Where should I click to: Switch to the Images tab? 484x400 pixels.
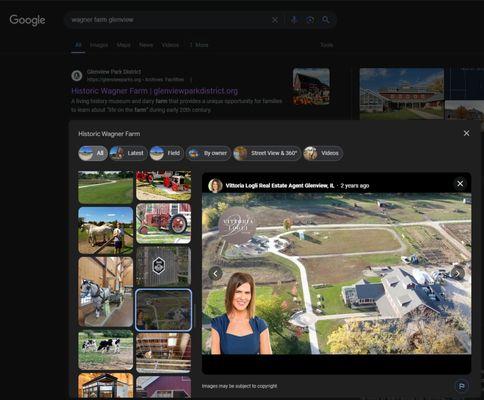pos(99,45)
